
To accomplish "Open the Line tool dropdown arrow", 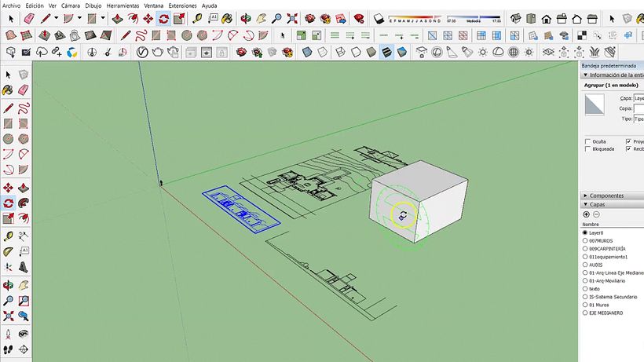I will pyautogui.click(x=56, y=19).
